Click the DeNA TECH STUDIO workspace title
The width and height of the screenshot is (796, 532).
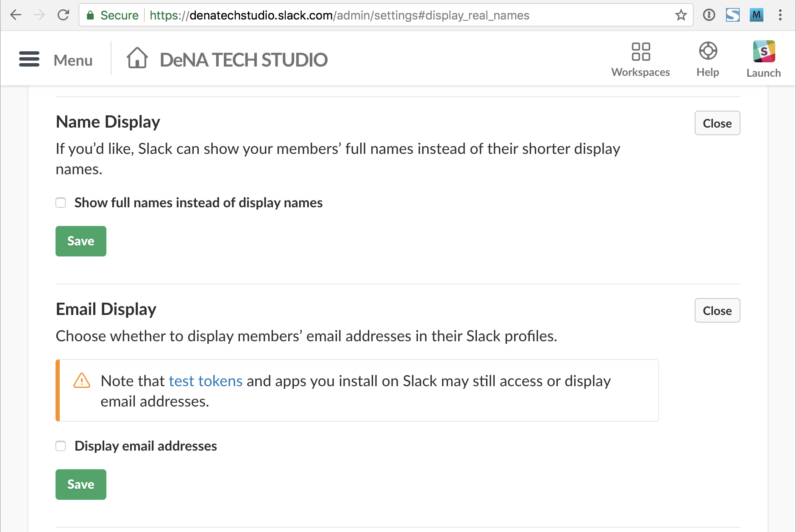[x=244, y=60]
